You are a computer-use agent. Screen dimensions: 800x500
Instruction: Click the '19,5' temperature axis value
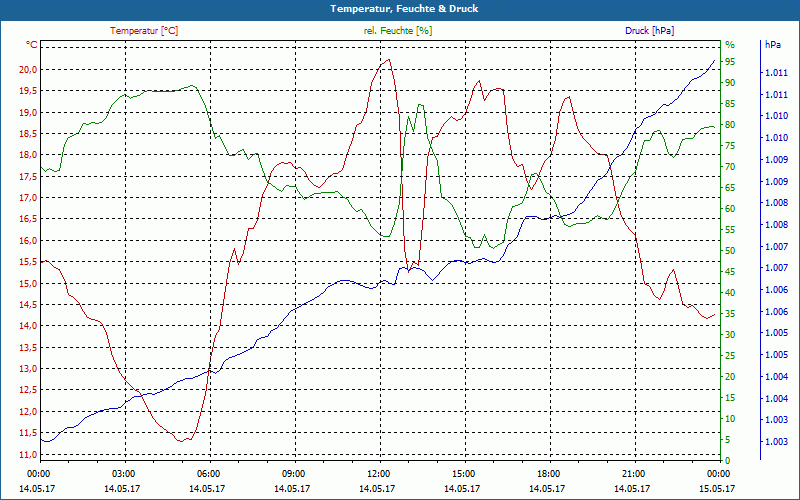coord(29,91)
